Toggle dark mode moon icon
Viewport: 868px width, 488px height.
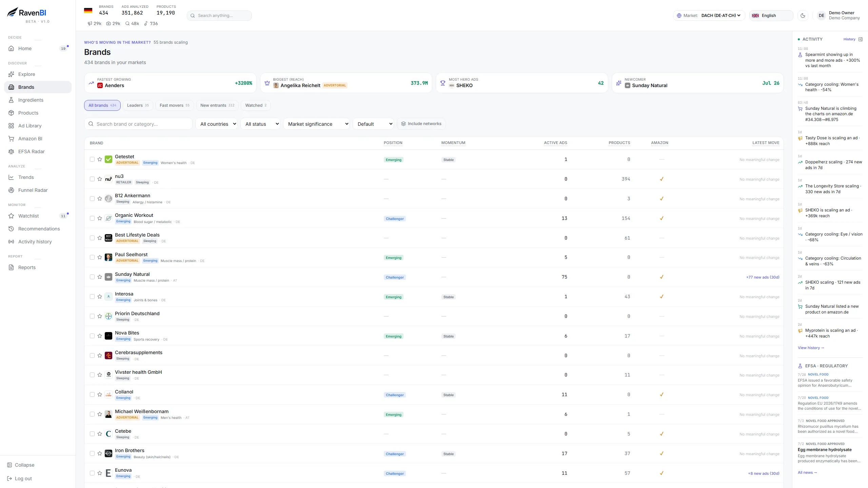tap(803, 16)
